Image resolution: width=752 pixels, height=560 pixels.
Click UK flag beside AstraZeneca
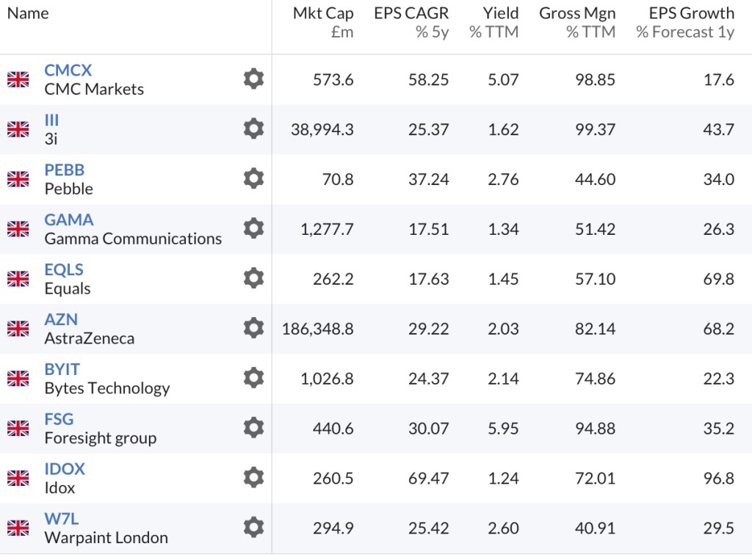point(18,329)
